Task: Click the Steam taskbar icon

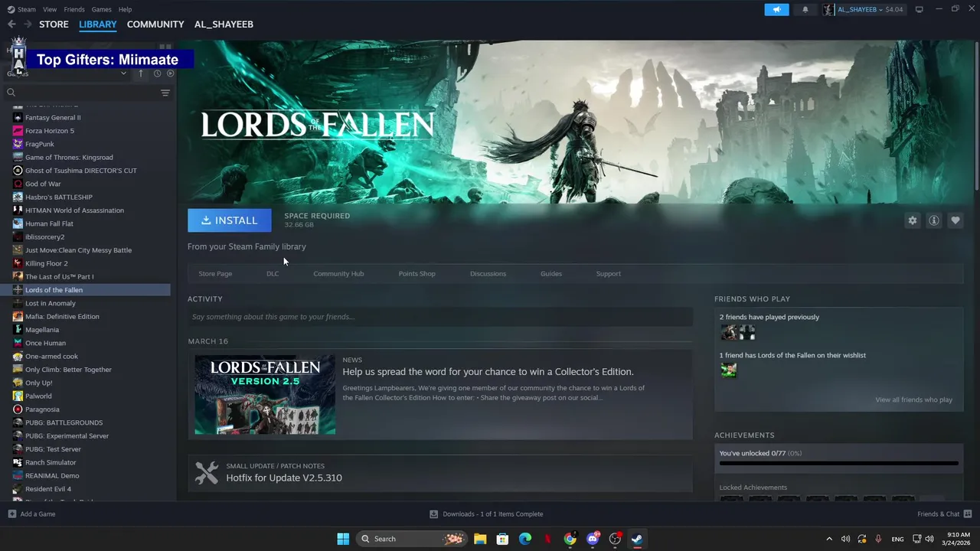Action: [x=637, y=539]
